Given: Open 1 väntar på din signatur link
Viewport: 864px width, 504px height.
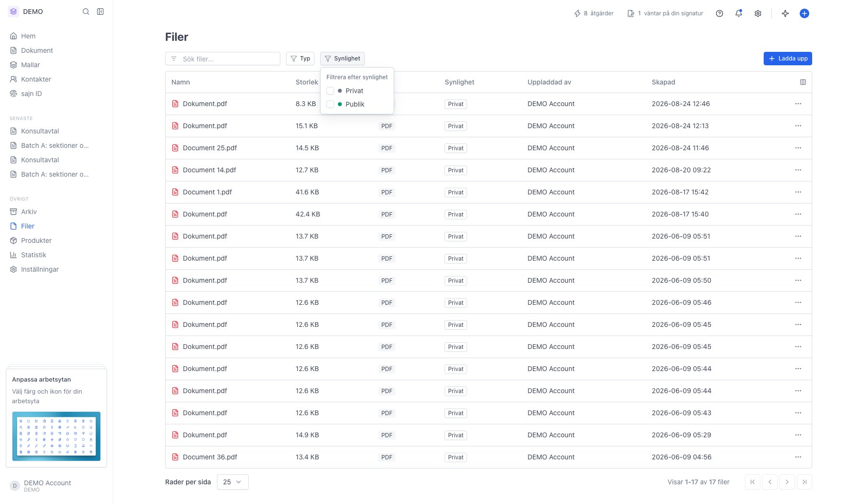Looking at the screenshot, I should [x=665, y=13].
